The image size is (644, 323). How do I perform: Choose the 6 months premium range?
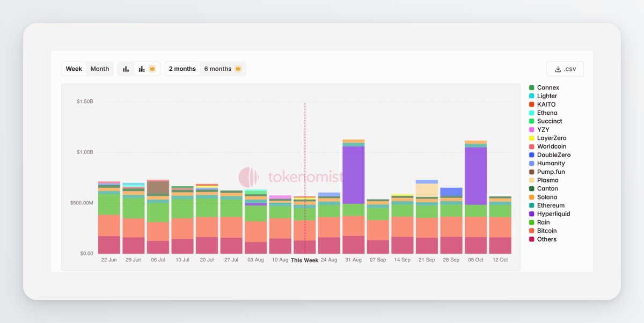click(x=223, y=69)
